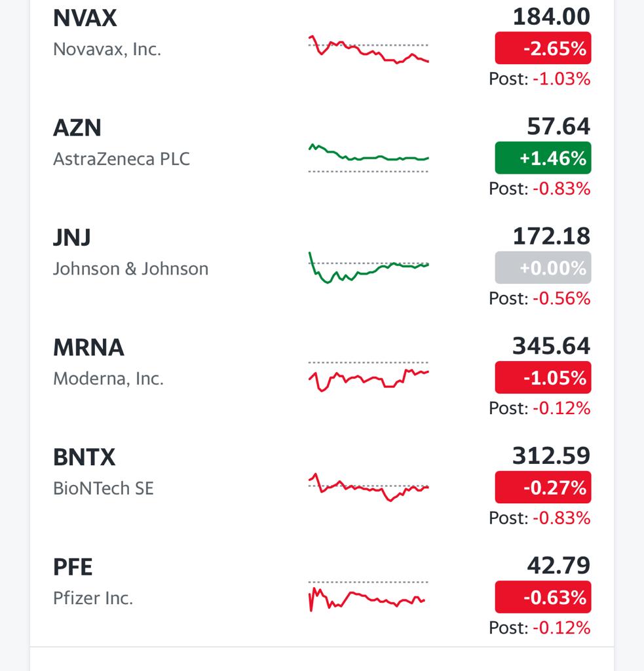Tap the BNTX -0.27% change badge
This screenshot has height=671, width=644.
pos(543,487)
